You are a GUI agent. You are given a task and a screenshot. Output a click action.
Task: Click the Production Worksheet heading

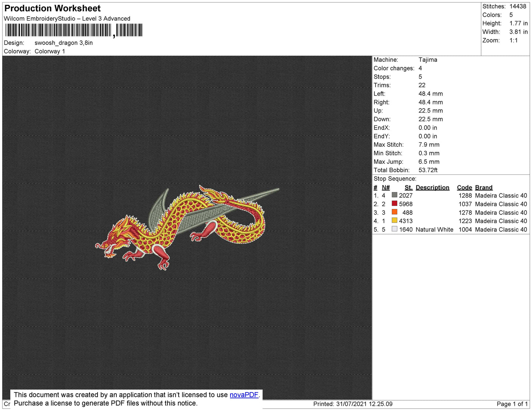point(52,8)
